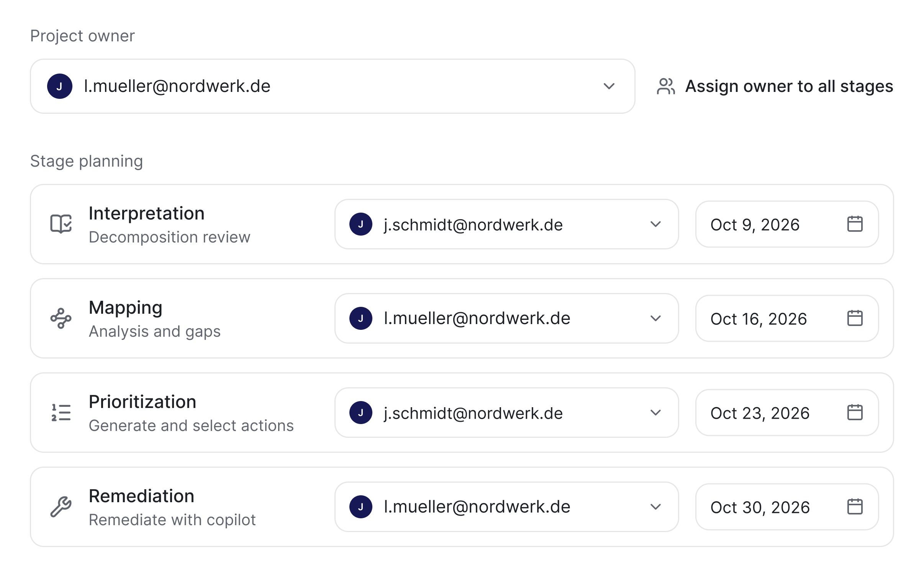This screenshot has width=924, height=570.
Task: Expand Interpretation assignee dropdown chevron
Action: click(656, 224)
